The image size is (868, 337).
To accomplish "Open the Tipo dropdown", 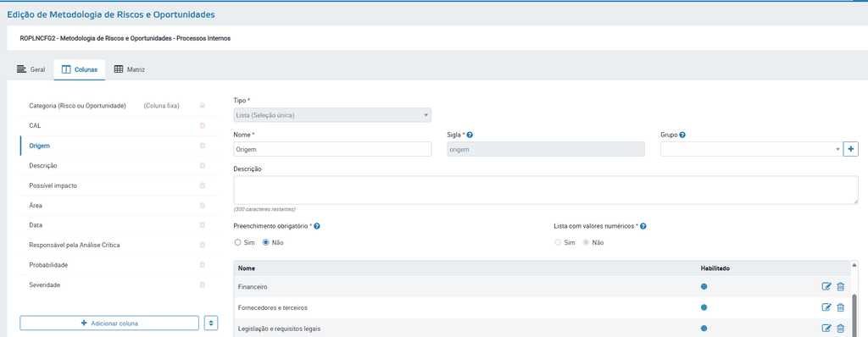I will click(x=332, y=115).
